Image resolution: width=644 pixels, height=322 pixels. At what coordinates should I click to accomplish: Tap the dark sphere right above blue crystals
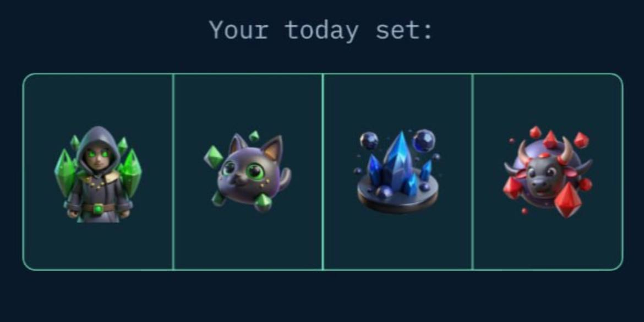coord(423,140)
